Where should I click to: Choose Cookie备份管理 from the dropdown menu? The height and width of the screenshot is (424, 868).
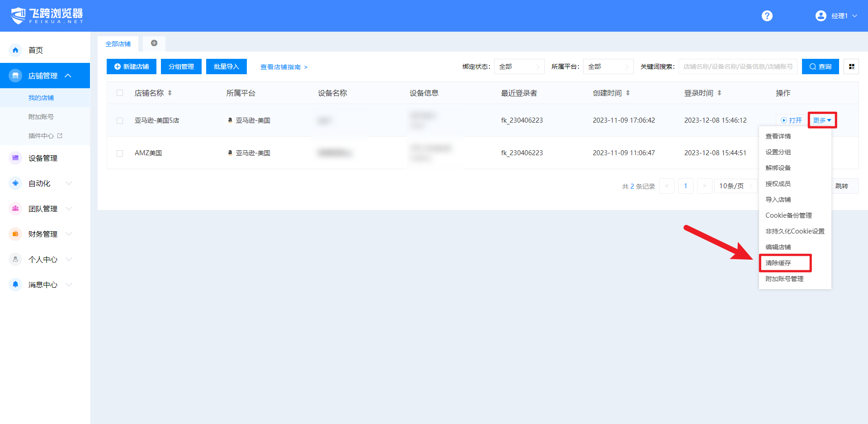point(788,215)
